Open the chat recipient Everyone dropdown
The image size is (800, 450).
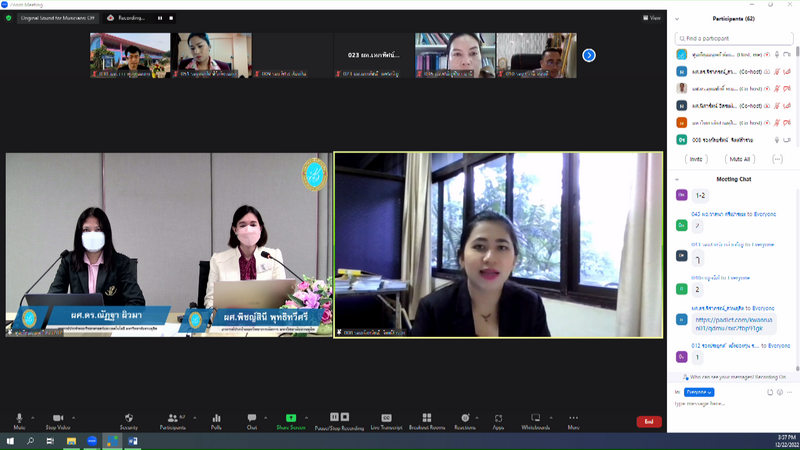tap(700, 392)
